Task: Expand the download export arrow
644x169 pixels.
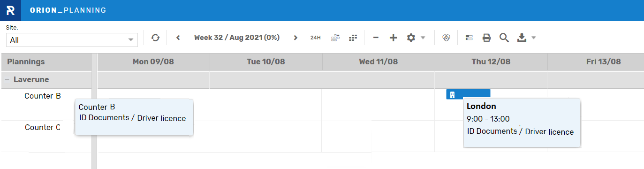Action: coord(533,38)
